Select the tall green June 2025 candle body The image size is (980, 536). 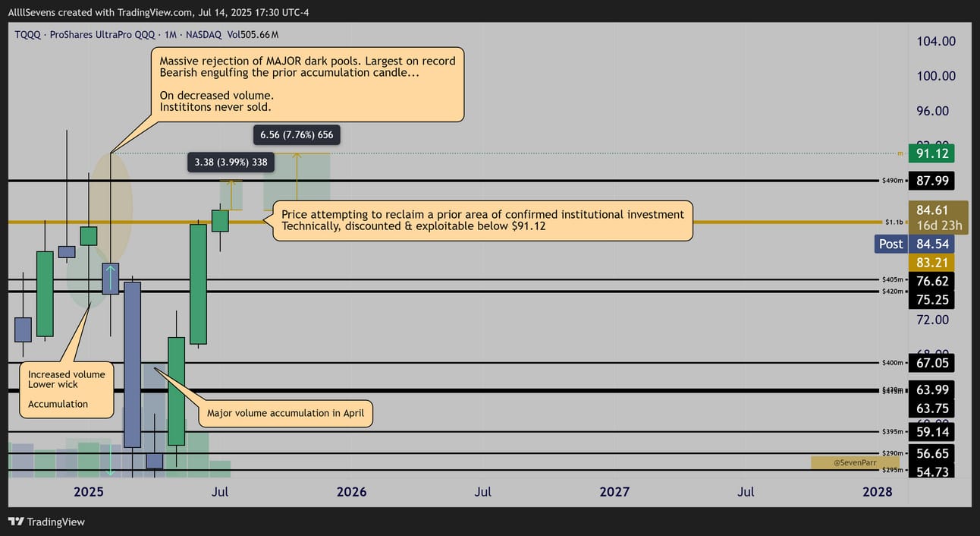click(x=198, y=284)
